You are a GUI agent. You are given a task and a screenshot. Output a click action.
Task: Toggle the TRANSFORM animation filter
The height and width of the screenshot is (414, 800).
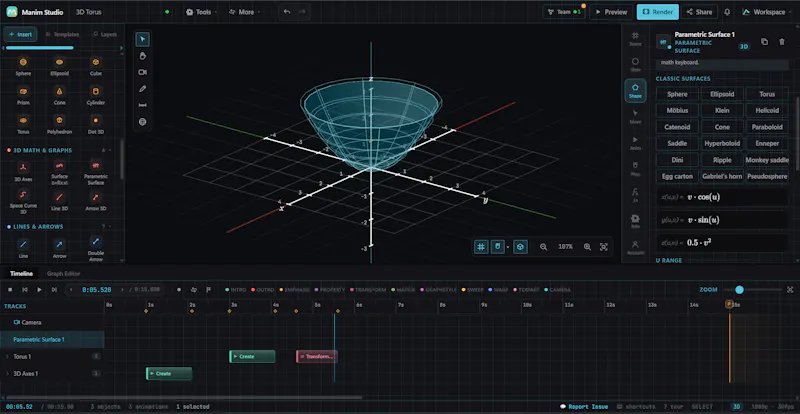[367, 289]
